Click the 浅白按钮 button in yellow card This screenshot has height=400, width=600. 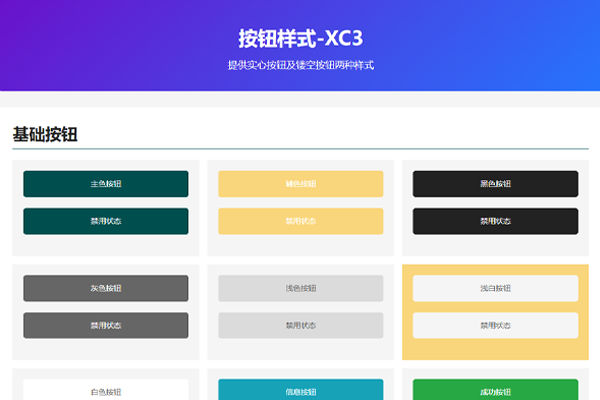[x=495, y=288]
